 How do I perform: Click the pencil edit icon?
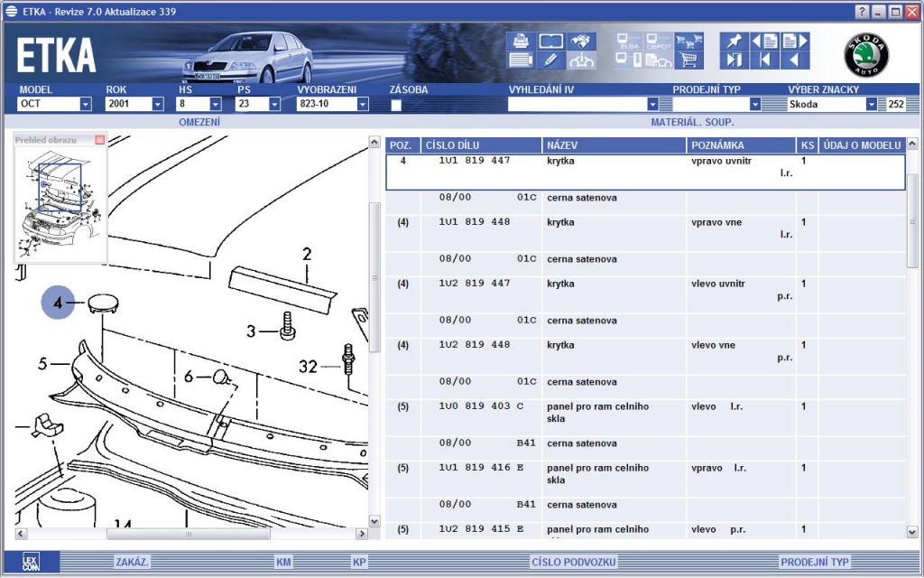click(551, 61)
